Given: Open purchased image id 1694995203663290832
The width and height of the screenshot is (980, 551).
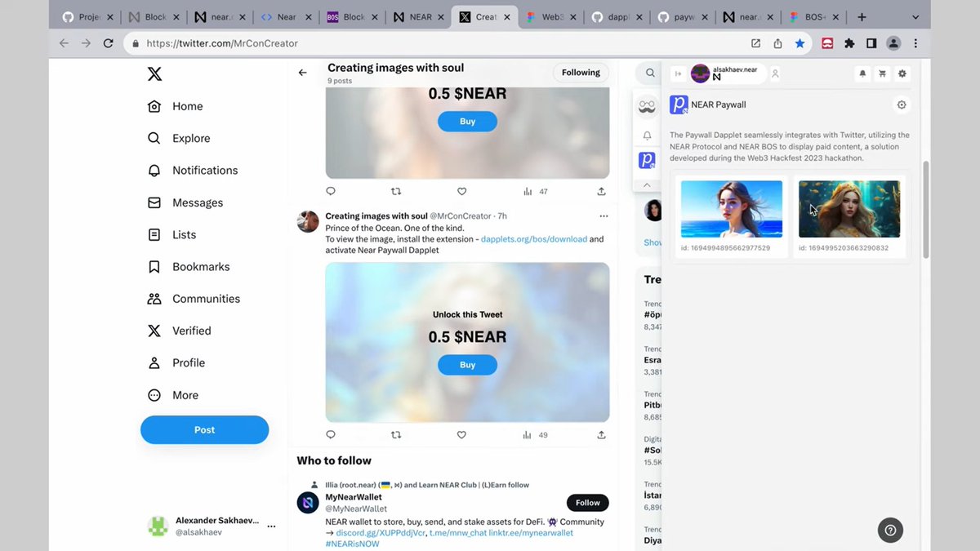Looking at the screenshot, I should pyautogui.click(x=849, y=210).
